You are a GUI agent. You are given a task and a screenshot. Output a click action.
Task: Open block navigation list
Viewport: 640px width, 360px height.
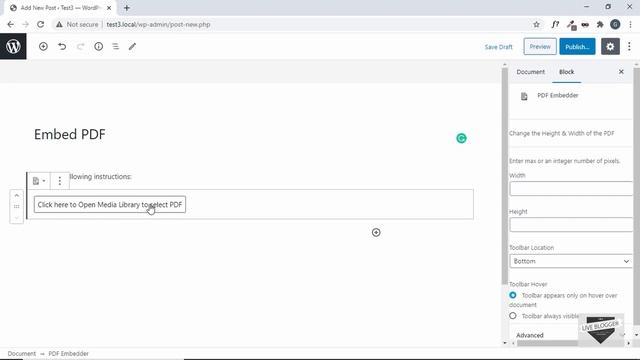116,47
